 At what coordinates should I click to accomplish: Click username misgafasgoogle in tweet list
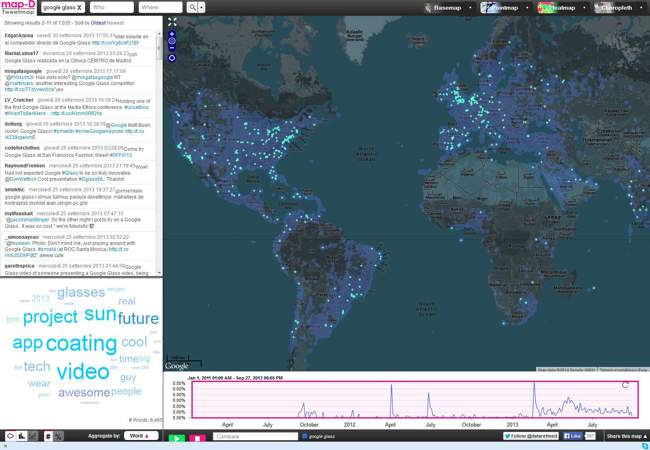(x=23, y=71)
